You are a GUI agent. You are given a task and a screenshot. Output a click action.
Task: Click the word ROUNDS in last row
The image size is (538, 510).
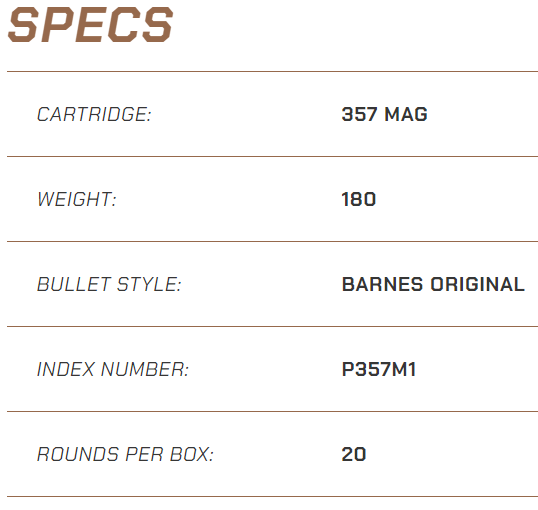[78, 454]
